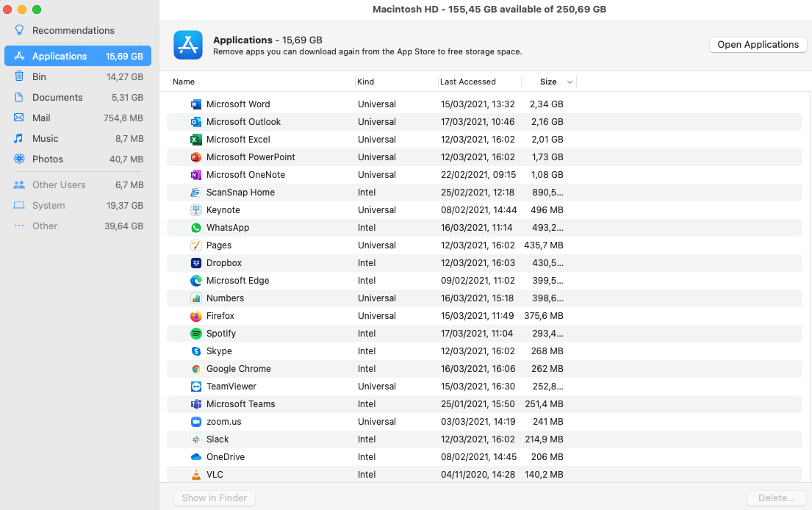Click the Google Chrome app icon

click(x=195, y=369)
